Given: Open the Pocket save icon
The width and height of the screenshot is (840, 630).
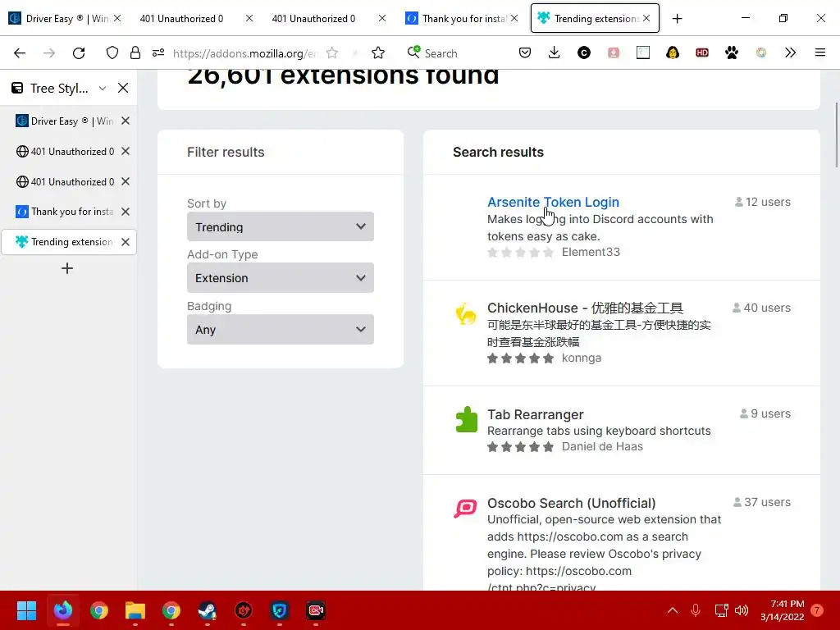Looking at the screenshot, I should point(525,52).
